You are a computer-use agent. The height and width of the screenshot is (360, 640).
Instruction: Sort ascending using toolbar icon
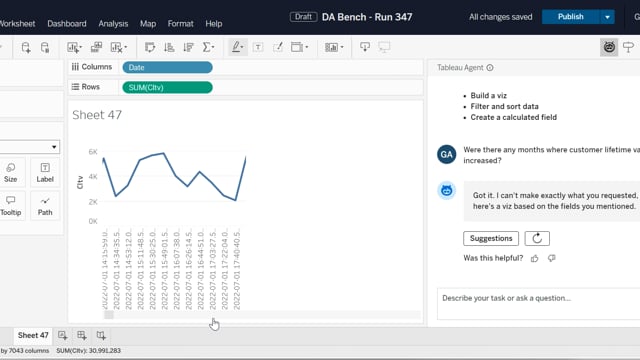click(169, 47)
